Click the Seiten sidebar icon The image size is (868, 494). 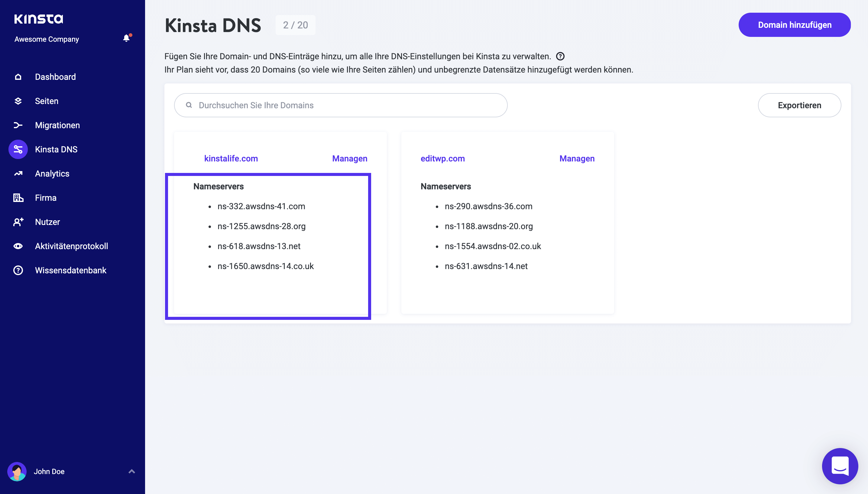pyautogui.click(x=18, y=100)
